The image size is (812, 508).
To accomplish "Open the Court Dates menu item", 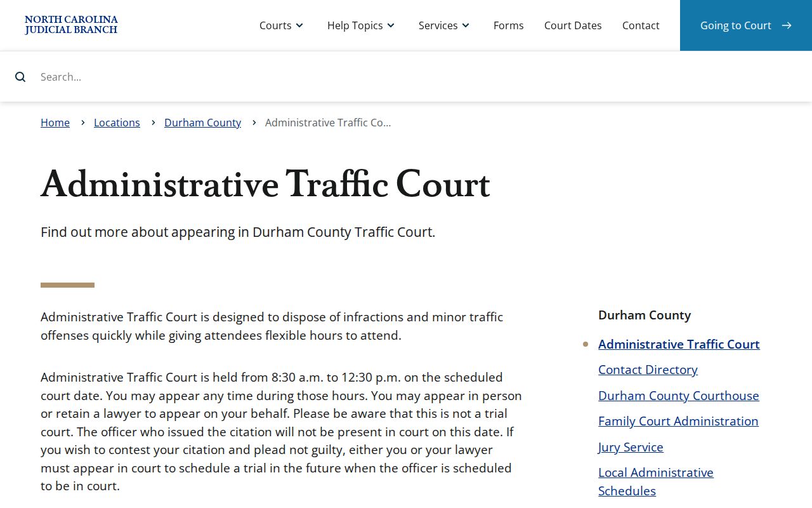I will pos(573,25).
